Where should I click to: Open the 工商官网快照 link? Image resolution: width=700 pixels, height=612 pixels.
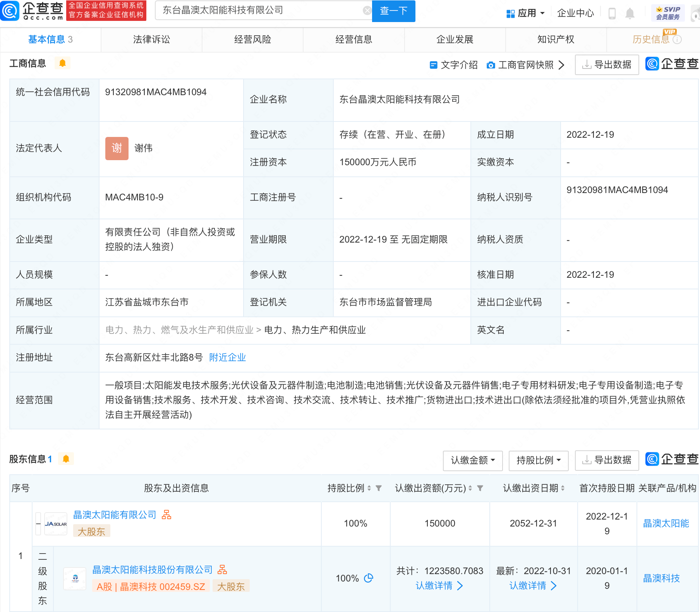coord(520,65)
